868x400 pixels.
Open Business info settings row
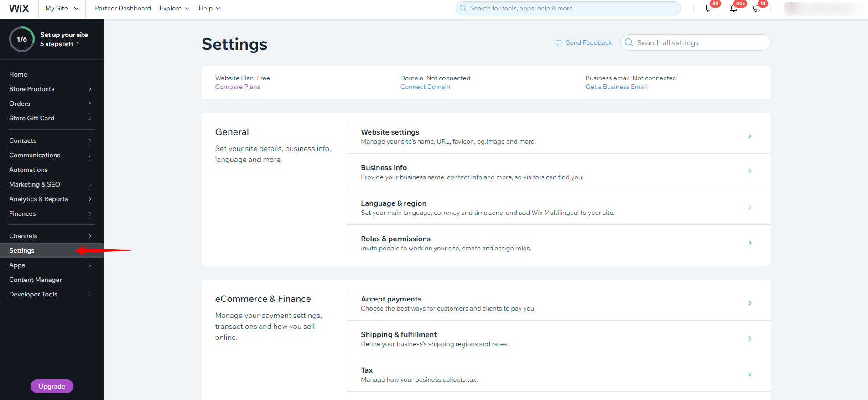(x=559, y=171)
